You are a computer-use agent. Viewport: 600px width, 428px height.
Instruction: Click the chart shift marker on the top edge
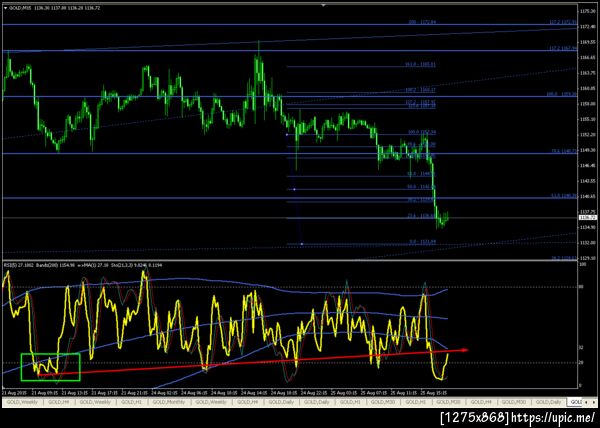tap(323, 5)
